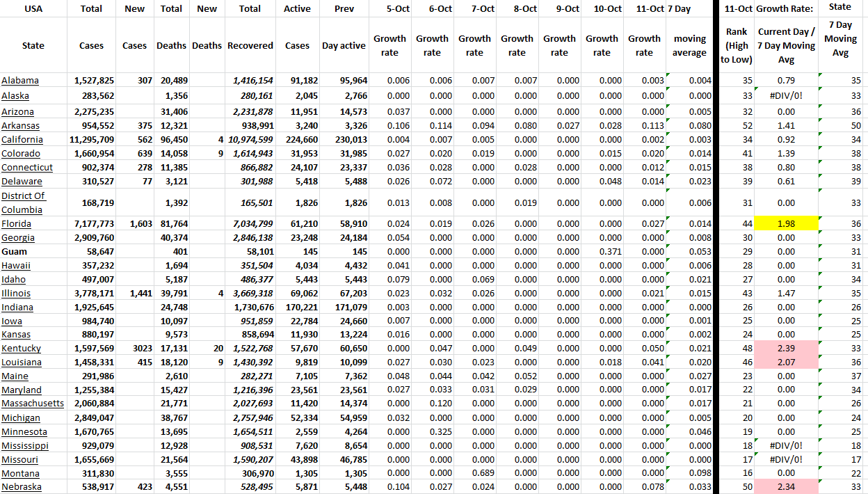Screen dimensions: 868x494
Task: Select Alaska's #DIV/0! error cell
Action: [787, 96]
